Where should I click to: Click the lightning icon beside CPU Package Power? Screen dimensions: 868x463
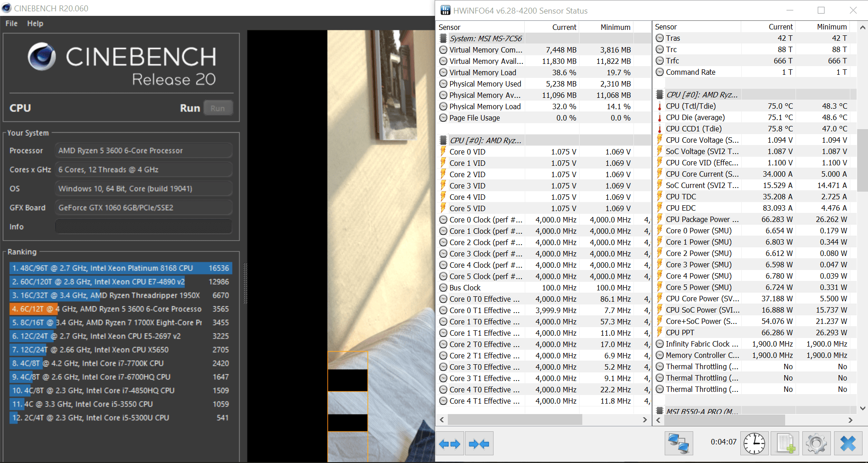click(660, 219)
